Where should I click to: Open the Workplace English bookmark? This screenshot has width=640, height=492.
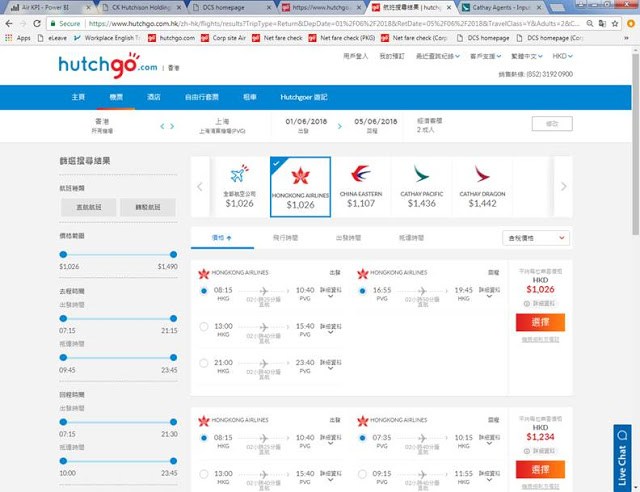tap(107, 38)
